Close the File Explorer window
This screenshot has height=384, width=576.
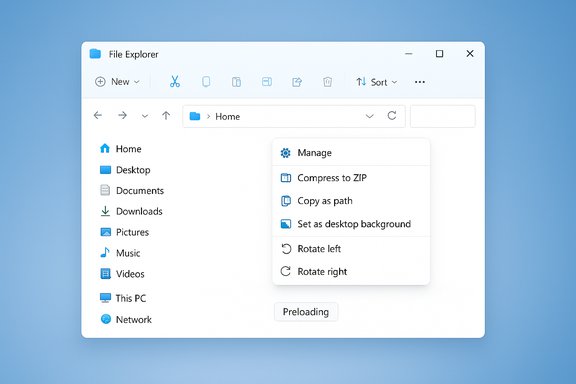coord(470,54)
